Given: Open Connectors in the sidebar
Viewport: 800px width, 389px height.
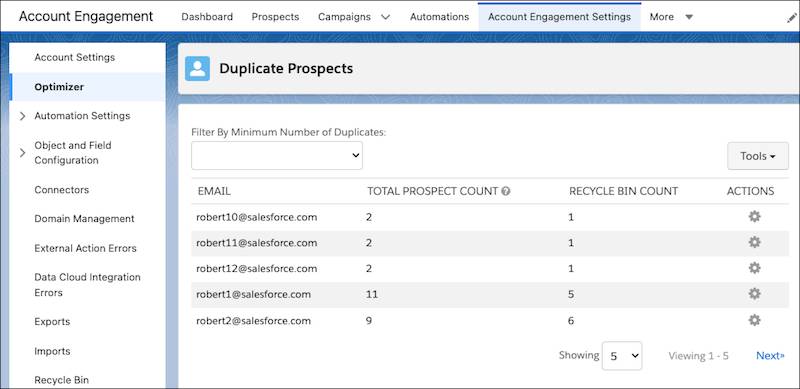Looking at the screenshot, I should point(62,190).
